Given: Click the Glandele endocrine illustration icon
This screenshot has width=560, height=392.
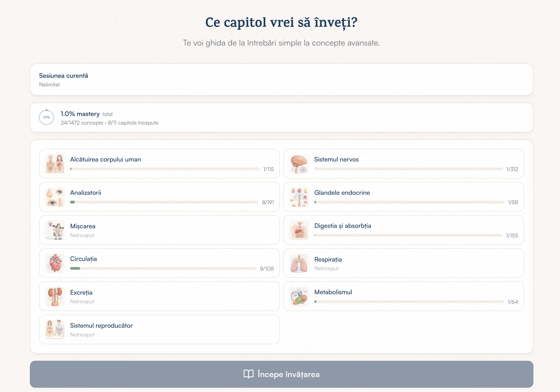Looking at the screenshot, I should pos(299,197).
